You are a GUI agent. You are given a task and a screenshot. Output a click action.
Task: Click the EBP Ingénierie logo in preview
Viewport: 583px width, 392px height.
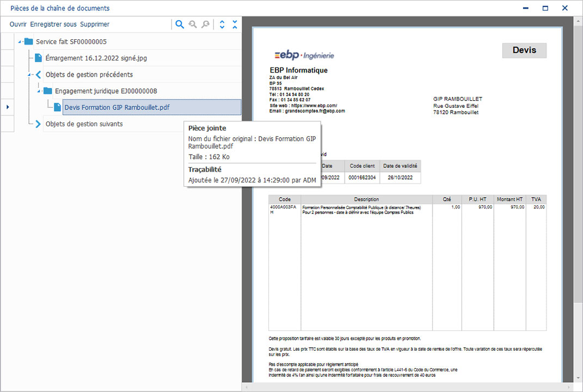coord(304,55)
